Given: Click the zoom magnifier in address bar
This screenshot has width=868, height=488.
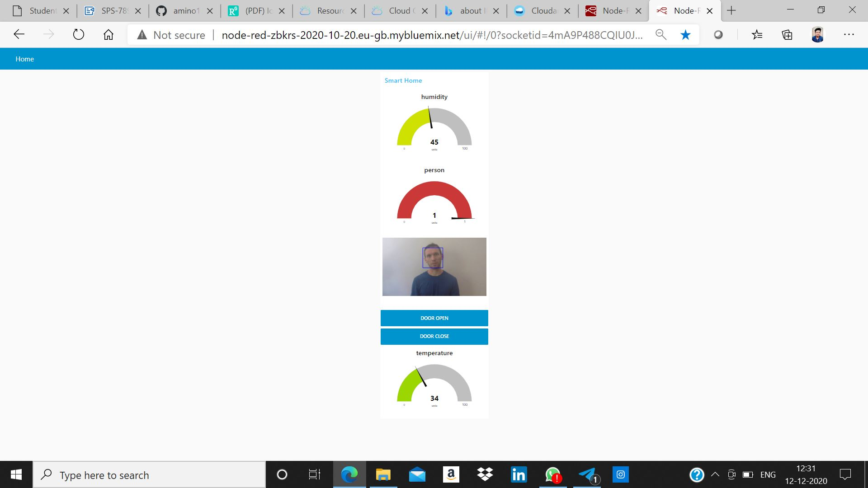Looking at the screenshot, I should [661, 35].
